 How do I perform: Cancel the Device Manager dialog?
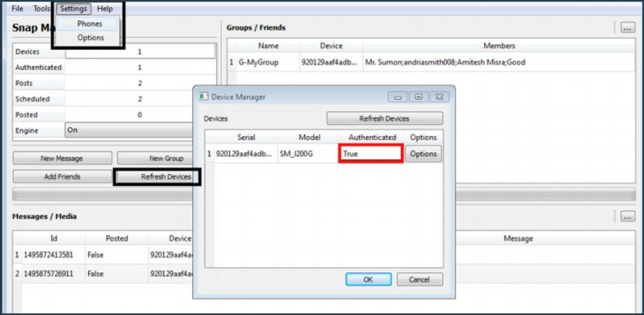pos(419,279)
